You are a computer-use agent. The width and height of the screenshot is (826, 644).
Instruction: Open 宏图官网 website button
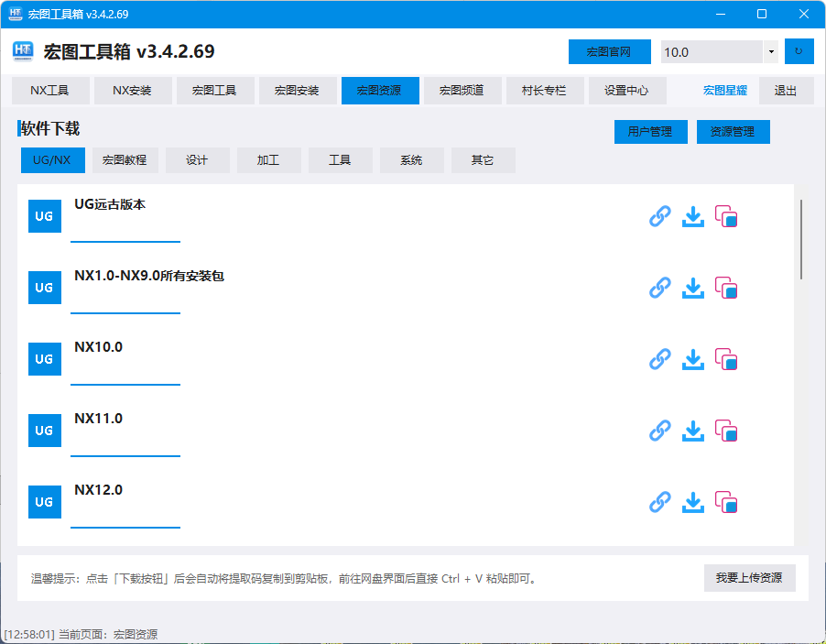(x=610, y=51)
